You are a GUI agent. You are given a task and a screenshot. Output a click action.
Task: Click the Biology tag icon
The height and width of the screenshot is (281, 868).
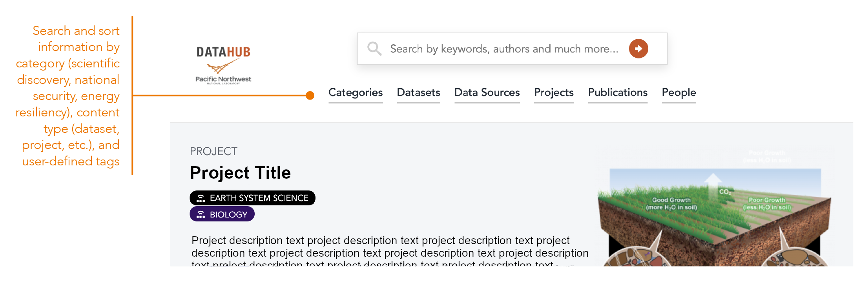pyautogui.click(x=201, y=215)
